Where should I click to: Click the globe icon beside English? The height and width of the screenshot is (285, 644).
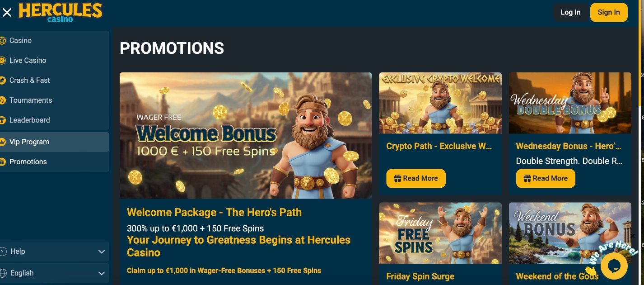coord(3,273)
